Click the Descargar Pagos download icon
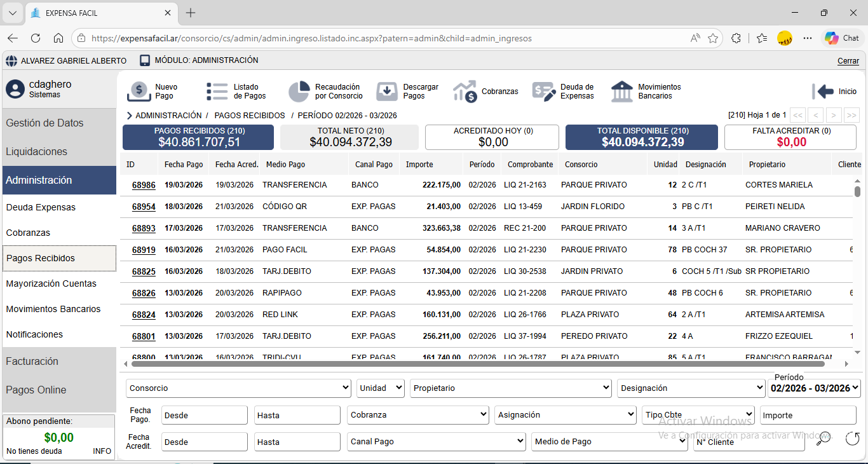 point(387,92)
